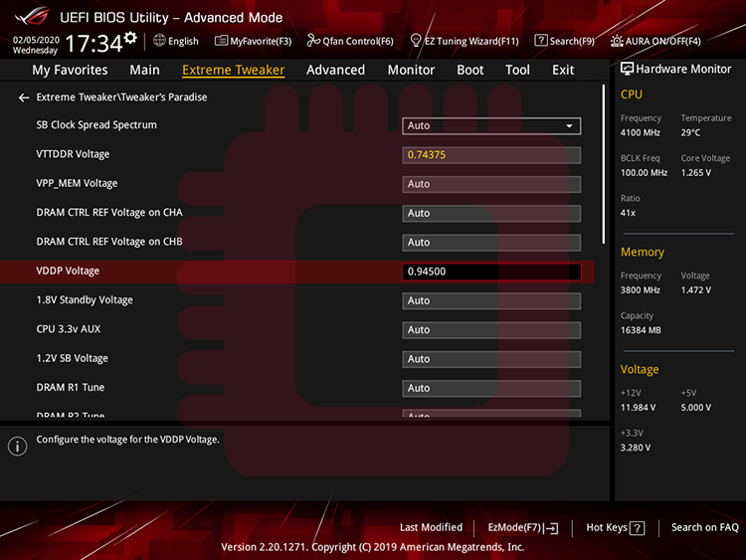
Task: Click the Search on FAQ link
Action: coord(704,527)
